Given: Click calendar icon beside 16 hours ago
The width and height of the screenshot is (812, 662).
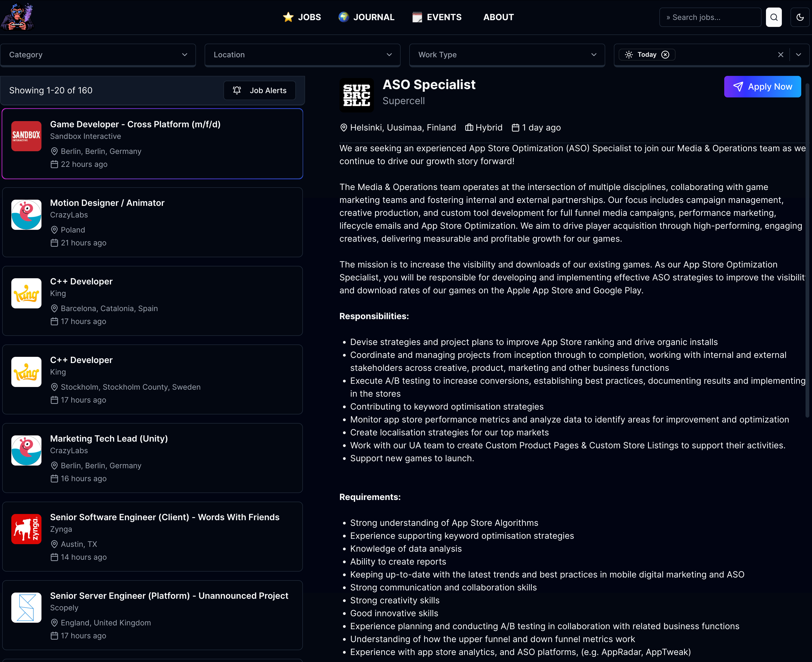Looking at the screenshot, I should (54, 478).
